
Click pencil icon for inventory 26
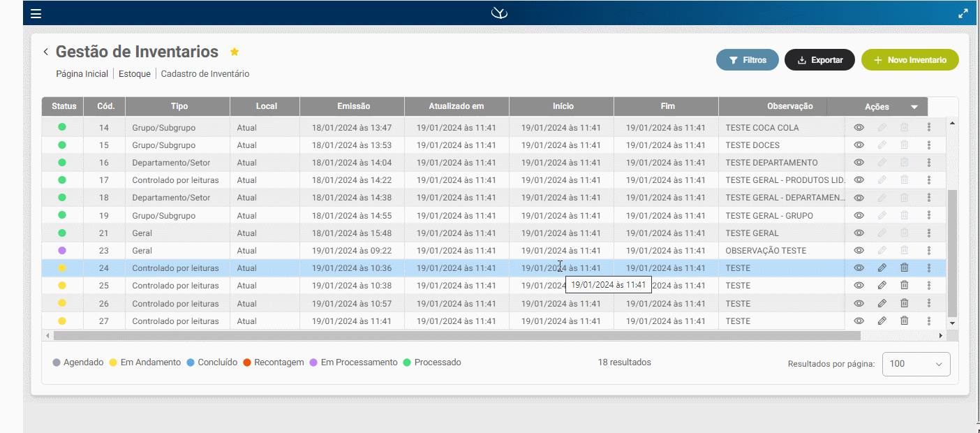882,303
